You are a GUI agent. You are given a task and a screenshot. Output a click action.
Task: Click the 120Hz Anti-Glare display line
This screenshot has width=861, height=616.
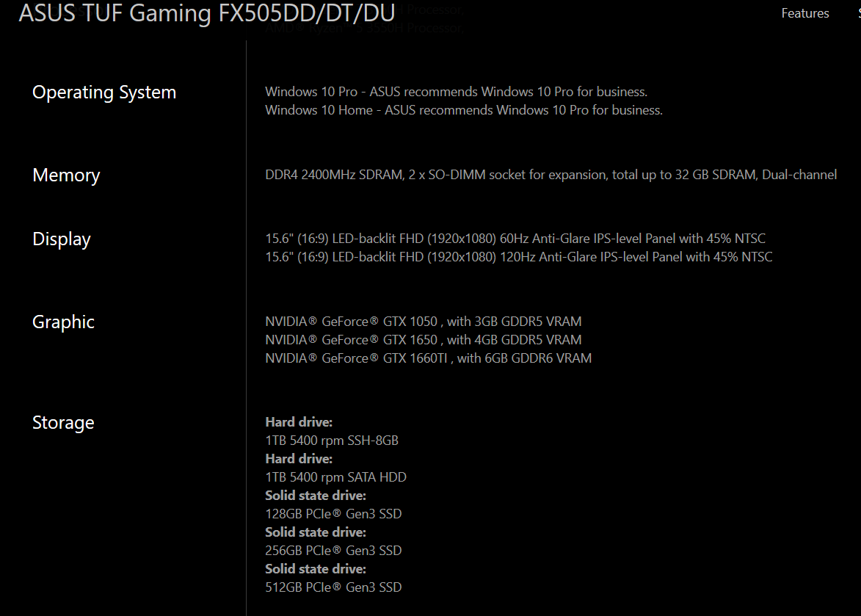pos(519,257)
